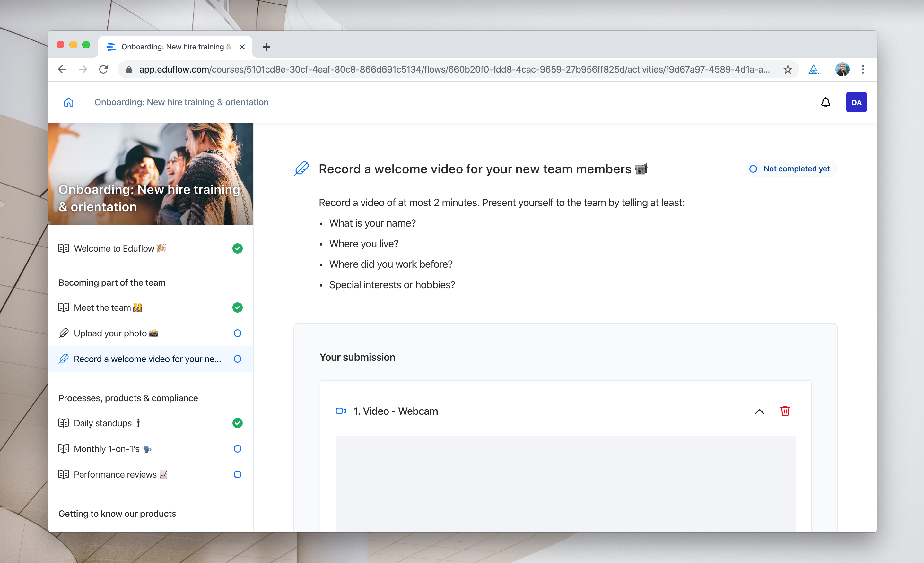
Task: Click green checkmark for Welcome to Eduflow
Action: pos(237,248)
